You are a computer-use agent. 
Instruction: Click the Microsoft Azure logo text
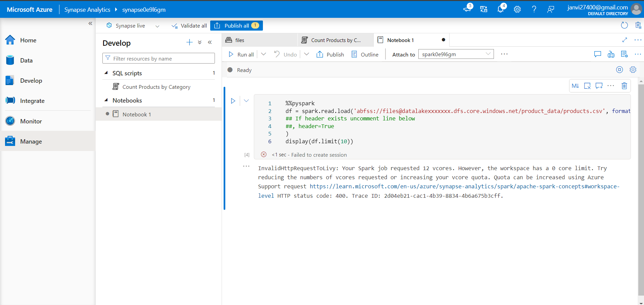30,9
